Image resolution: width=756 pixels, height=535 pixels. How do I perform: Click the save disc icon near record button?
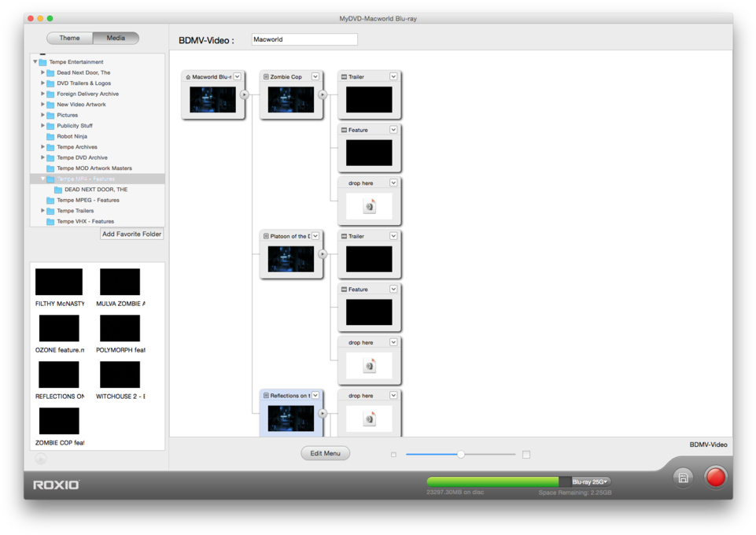[681, 477]
